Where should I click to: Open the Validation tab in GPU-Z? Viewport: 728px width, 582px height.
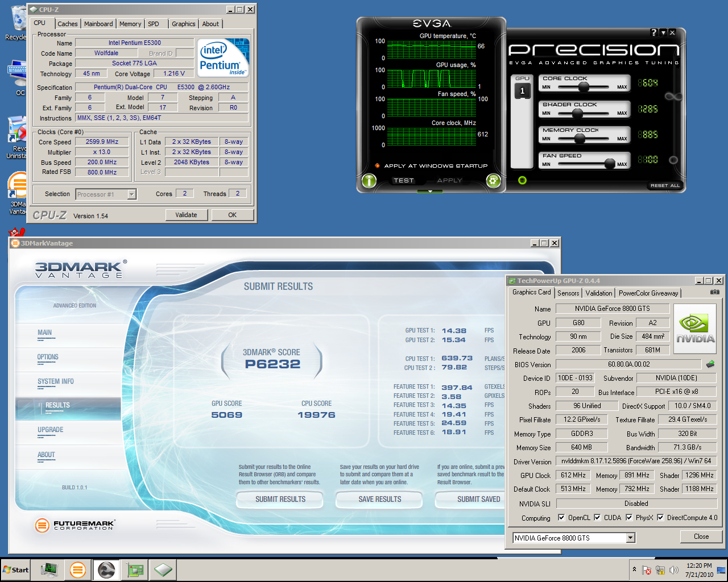[599, 293]
